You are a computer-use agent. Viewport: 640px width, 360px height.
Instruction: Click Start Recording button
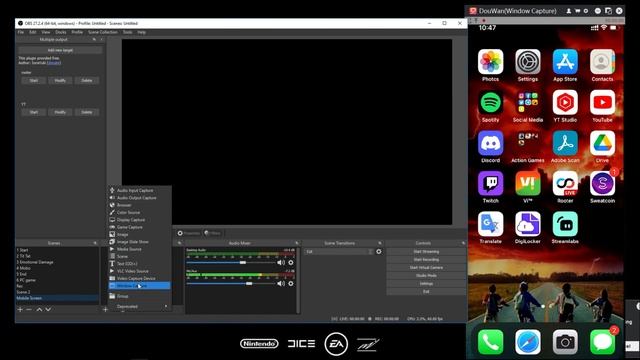pyautogui.click(x=426, y=260)
